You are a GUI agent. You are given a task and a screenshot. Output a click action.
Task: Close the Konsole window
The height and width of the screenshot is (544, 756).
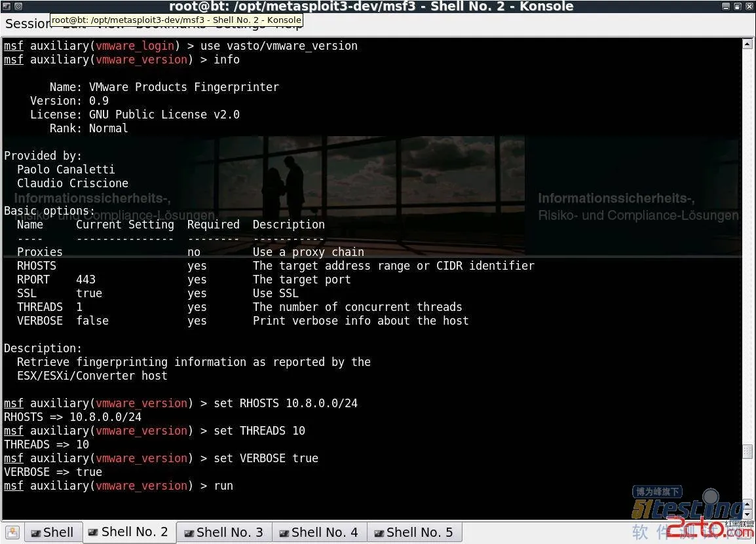pos(749,7)
